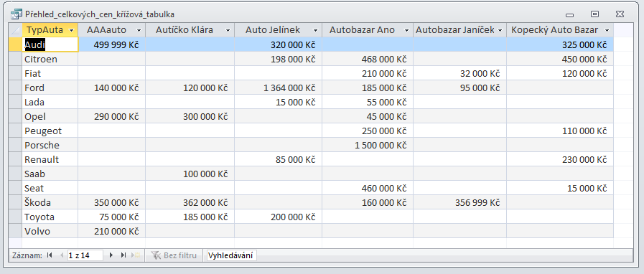Click the Záznam: label in navigation bar

tap(27, 255)
